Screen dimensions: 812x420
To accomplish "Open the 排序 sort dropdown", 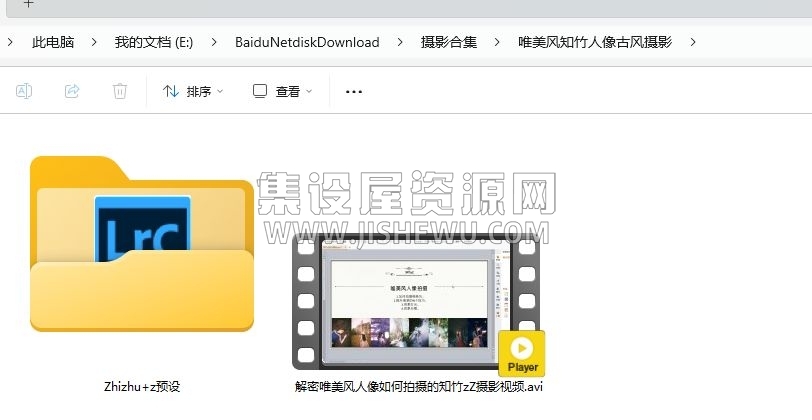I will pyautogui.click(x=193, y=92).
